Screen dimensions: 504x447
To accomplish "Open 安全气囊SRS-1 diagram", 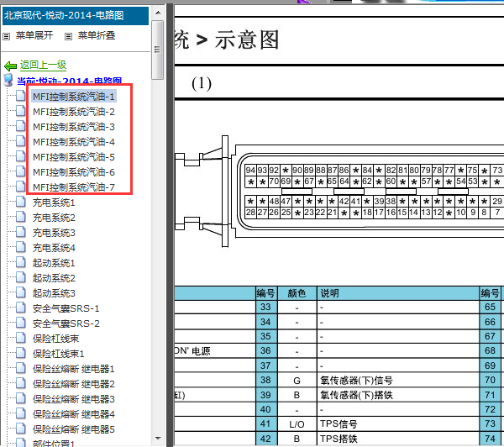I will [x=66, y=308].
